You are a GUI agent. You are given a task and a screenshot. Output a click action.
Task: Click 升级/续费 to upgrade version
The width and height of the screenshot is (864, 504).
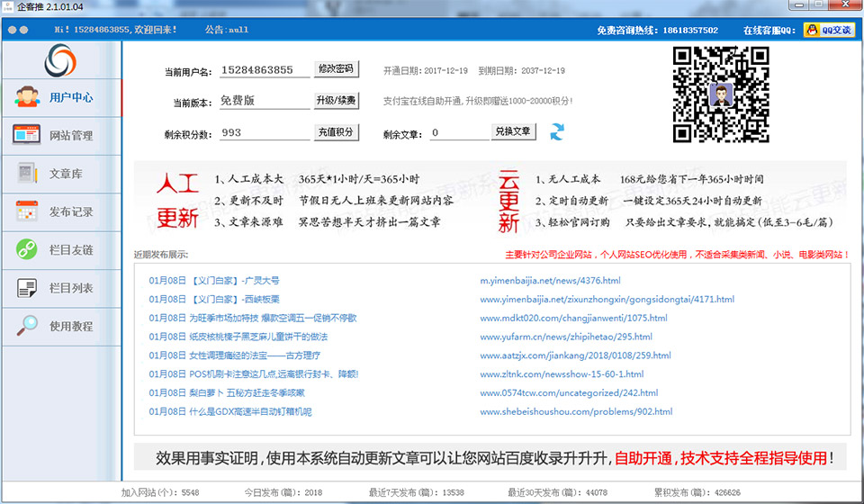click(336, 100)
